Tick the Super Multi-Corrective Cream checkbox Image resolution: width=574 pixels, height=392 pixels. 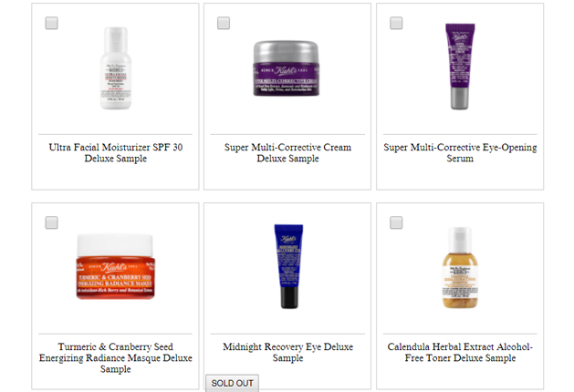click(224, 23)
